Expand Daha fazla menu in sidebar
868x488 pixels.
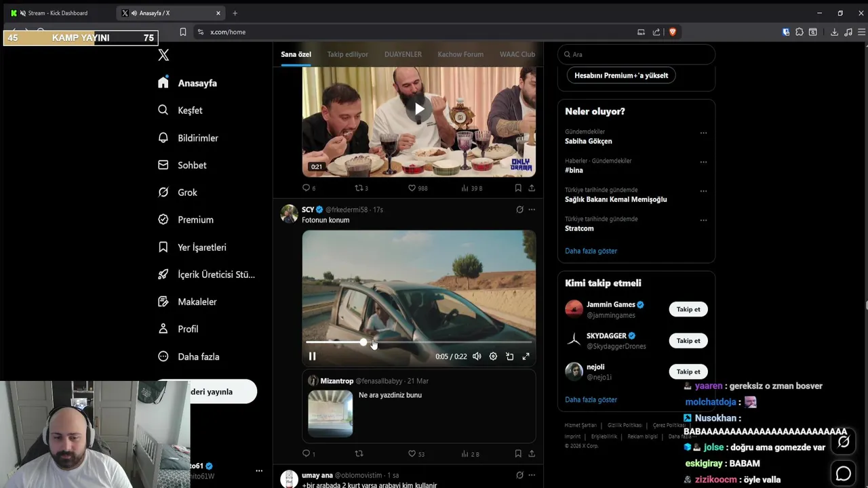pos(189,357)
